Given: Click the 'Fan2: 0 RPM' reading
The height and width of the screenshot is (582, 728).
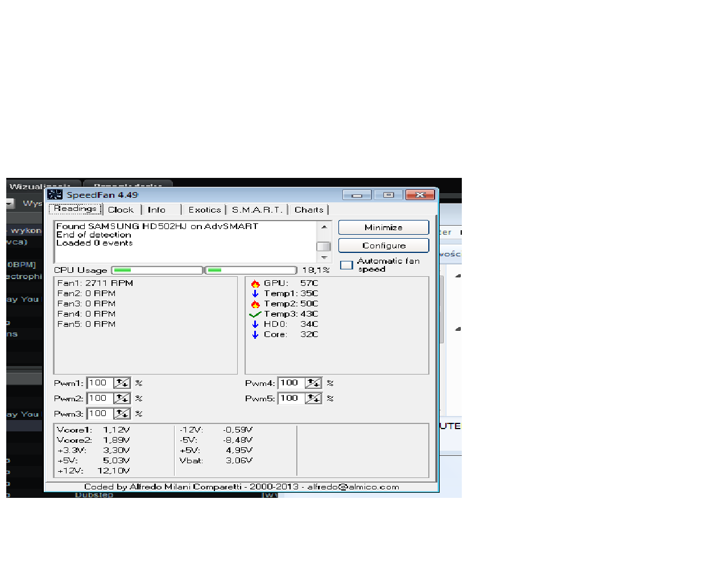Looking at the screenshot, I should tap(86, 293).
